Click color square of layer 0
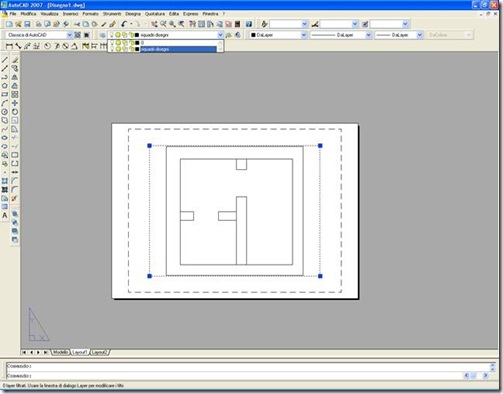 (137, 43)
